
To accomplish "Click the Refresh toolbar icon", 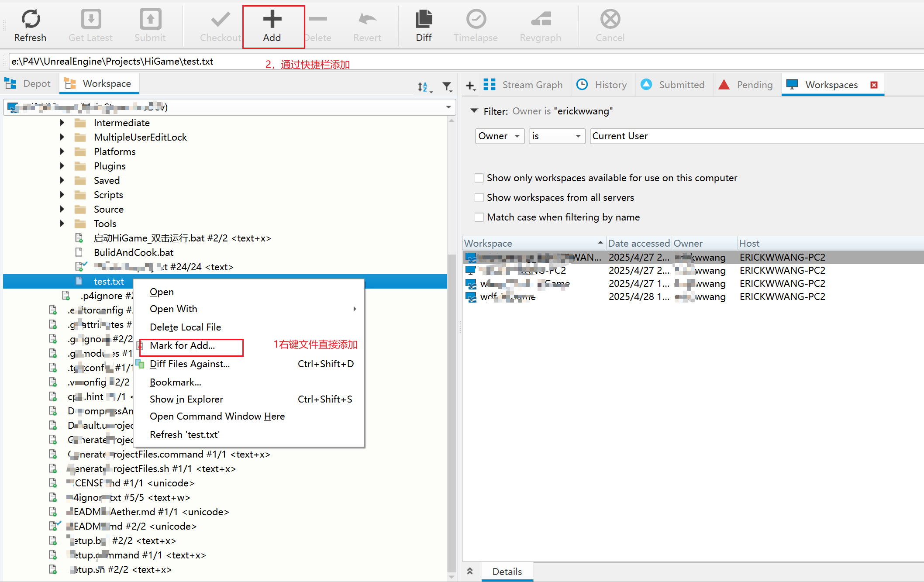I will tap(30, 20).
